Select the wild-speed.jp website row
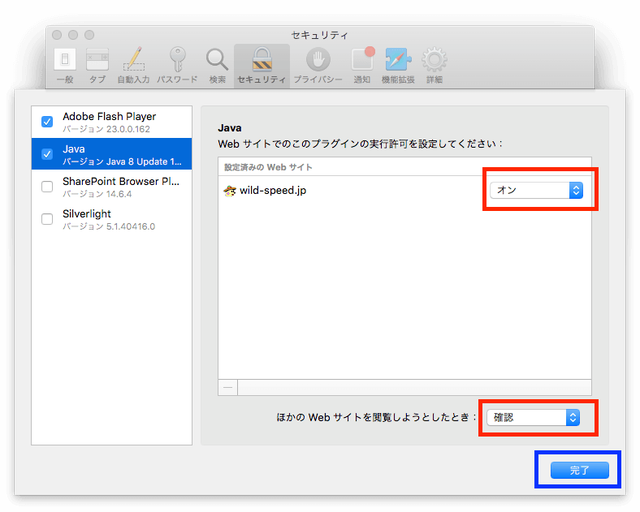The width and height of the screenshot is (640, 512). 404,190
